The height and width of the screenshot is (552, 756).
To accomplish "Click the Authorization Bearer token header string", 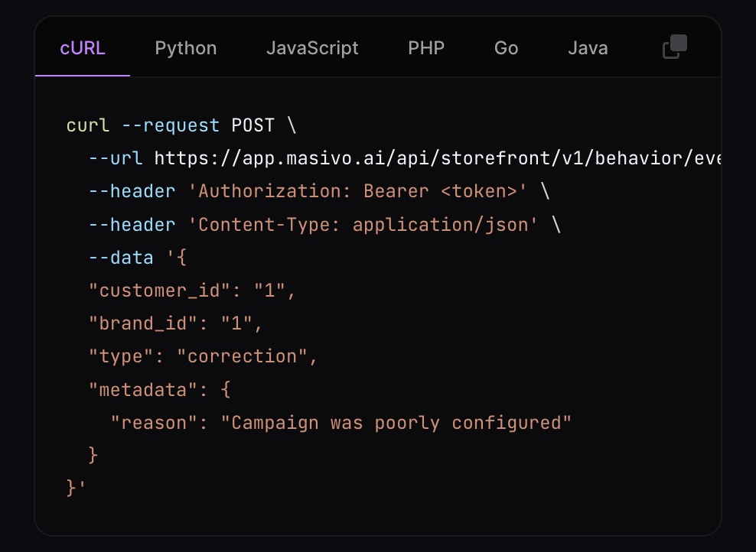I will click(x=357, y=191).
